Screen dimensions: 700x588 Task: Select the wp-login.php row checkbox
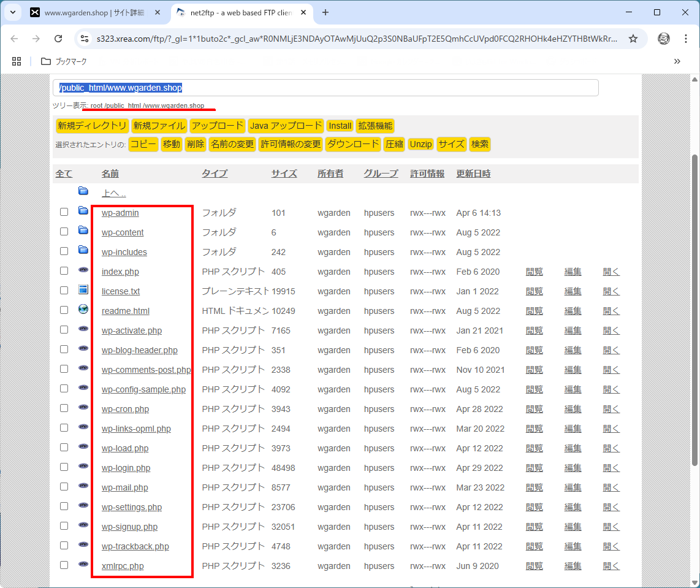[x=64, y=467]
